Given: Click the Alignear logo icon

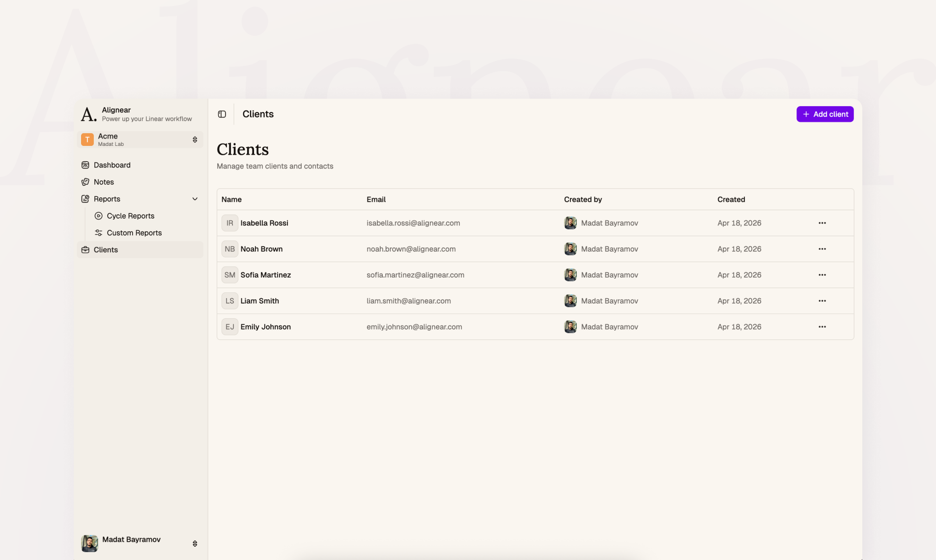Looking at the screenshot, I should tap(88, 114).
